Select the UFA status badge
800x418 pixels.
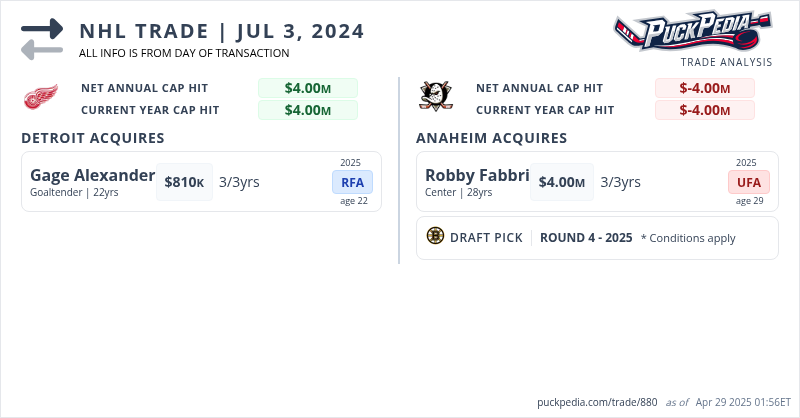[748, 182]
